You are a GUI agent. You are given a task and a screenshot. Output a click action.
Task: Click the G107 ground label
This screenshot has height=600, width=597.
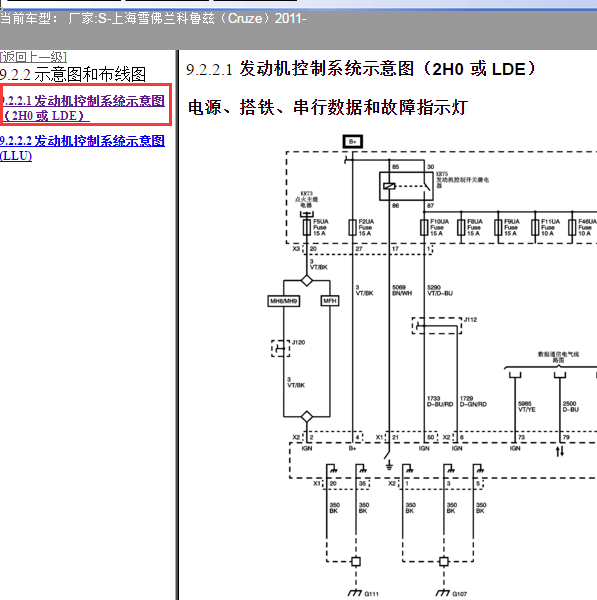[x=460, y=594]
